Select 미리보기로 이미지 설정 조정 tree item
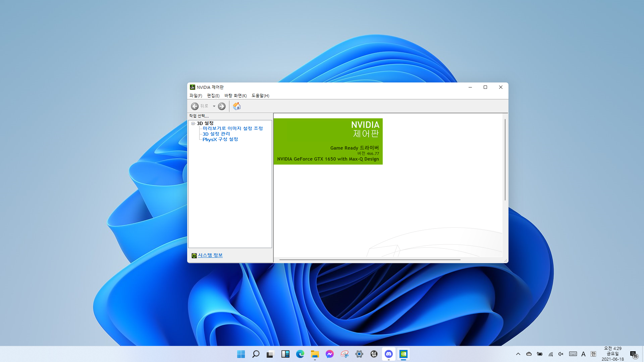The width and height of the screenshot is (644, 362). point(232,128)
